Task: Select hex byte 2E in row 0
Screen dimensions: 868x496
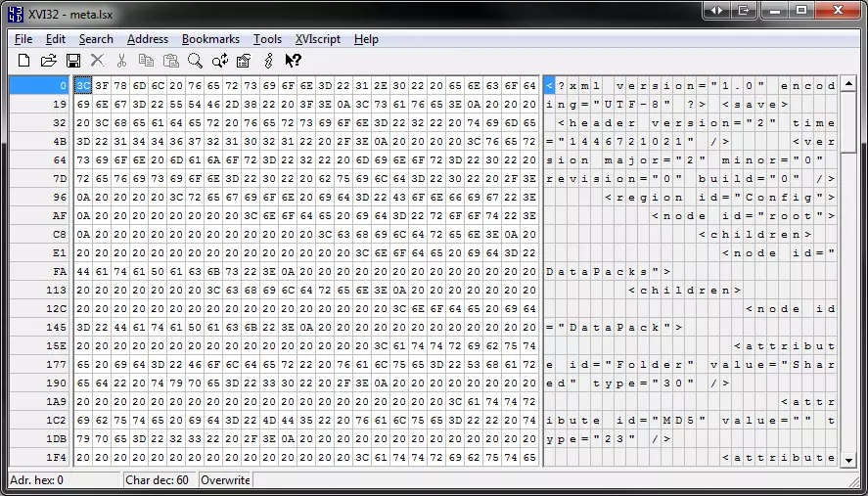Action: click(381, 86)
